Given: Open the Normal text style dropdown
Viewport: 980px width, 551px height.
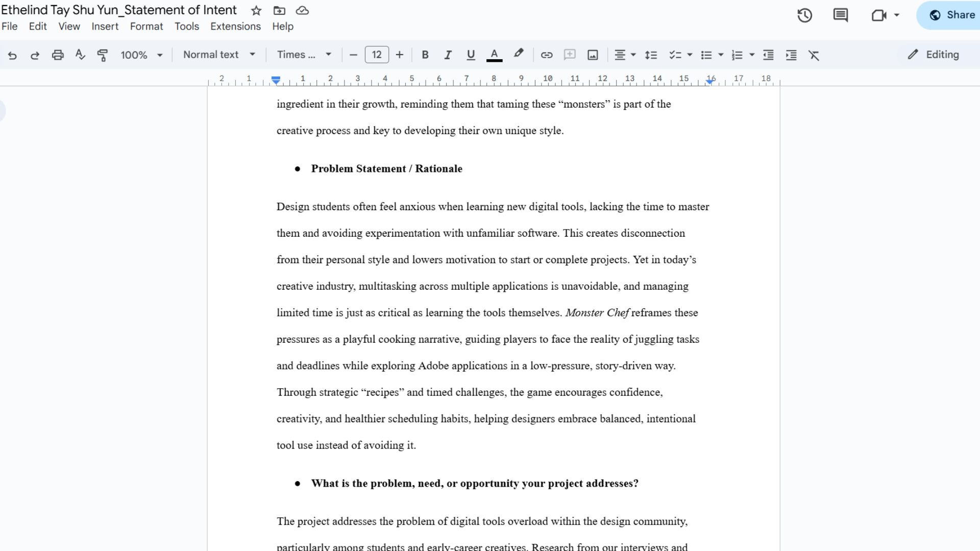Looking at the screenshot, I should coord(219,55).
